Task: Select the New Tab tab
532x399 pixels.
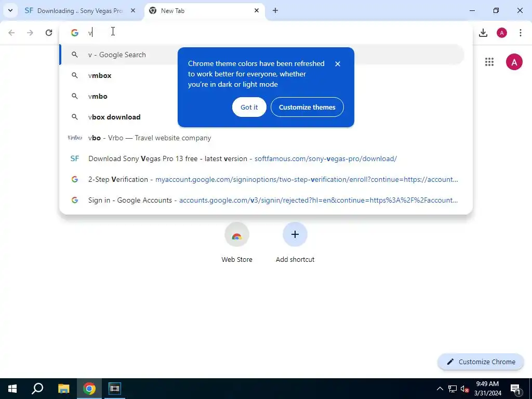Action: (205, 11)
